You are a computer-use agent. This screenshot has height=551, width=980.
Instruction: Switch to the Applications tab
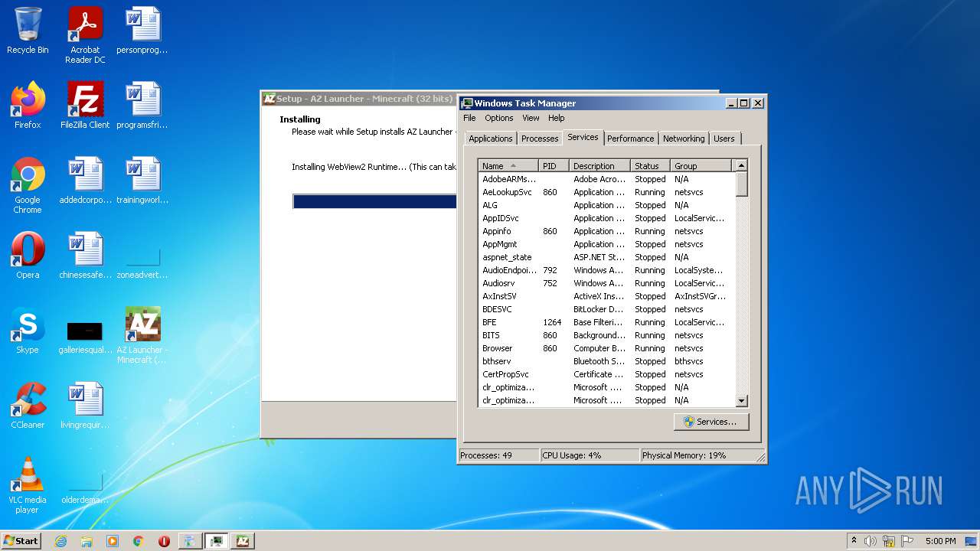tap(491, 139)
